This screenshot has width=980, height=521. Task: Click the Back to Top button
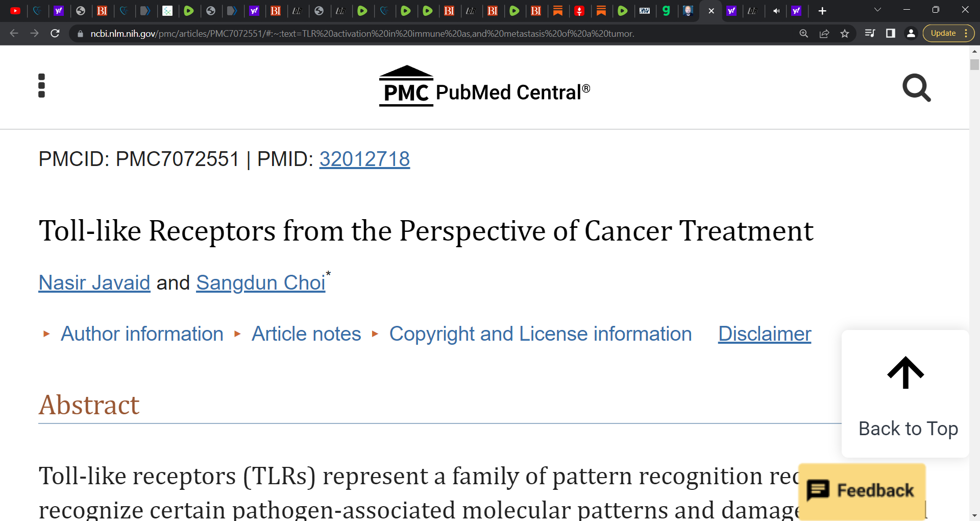905,394
